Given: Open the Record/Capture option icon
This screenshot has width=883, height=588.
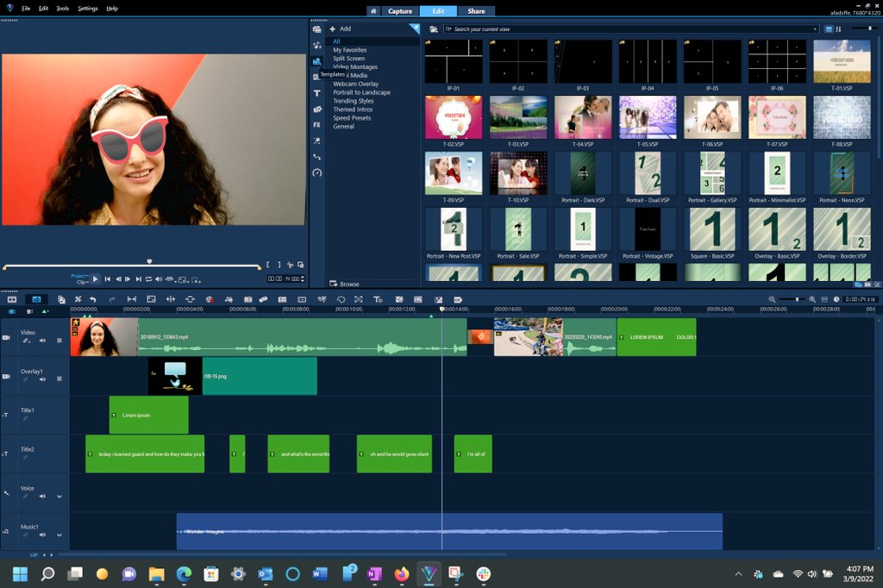Looking at the screenshot, I should 210,300.
